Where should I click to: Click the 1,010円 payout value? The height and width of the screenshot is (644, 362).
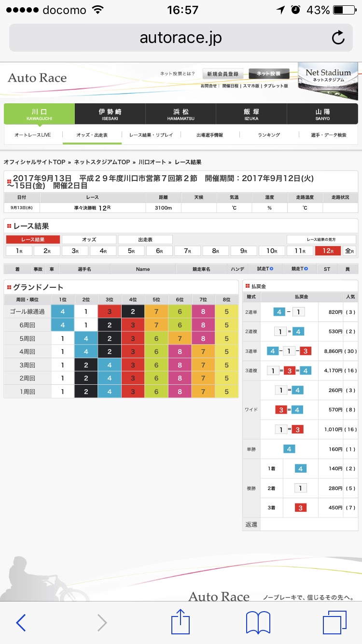tap(333, 430)
